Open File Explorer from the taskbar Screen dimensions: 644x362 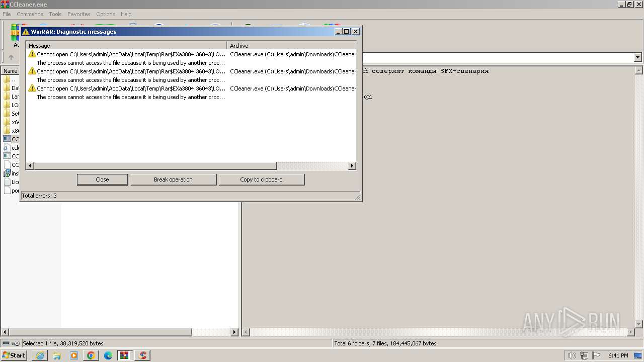pos(57,355)
